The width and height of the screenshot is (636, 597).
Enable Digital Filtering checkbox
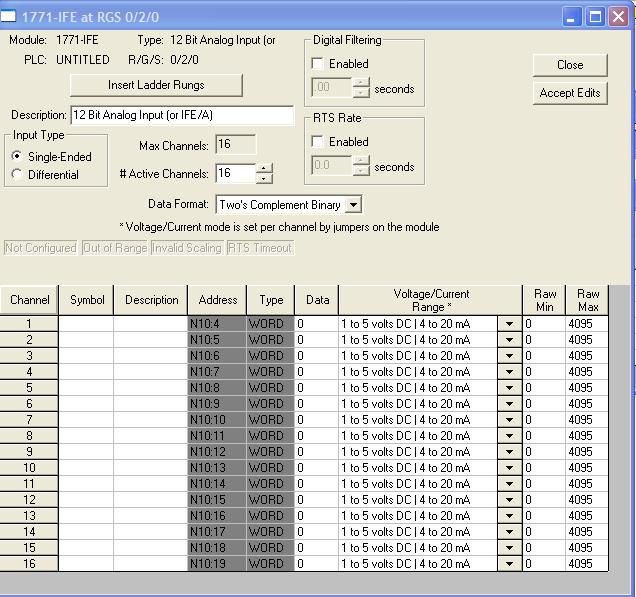pyautogui.click(x=317, y=64)
